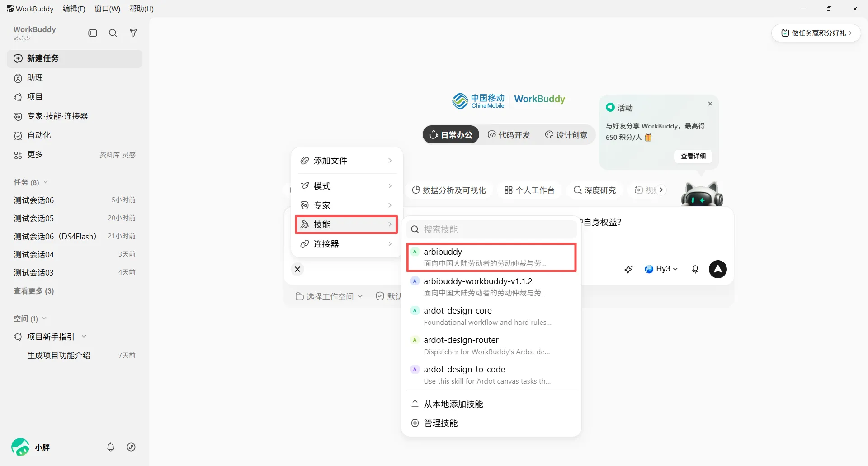Click 查看详细 in activity card
The image size is (868, 466).
coord(693,156)
